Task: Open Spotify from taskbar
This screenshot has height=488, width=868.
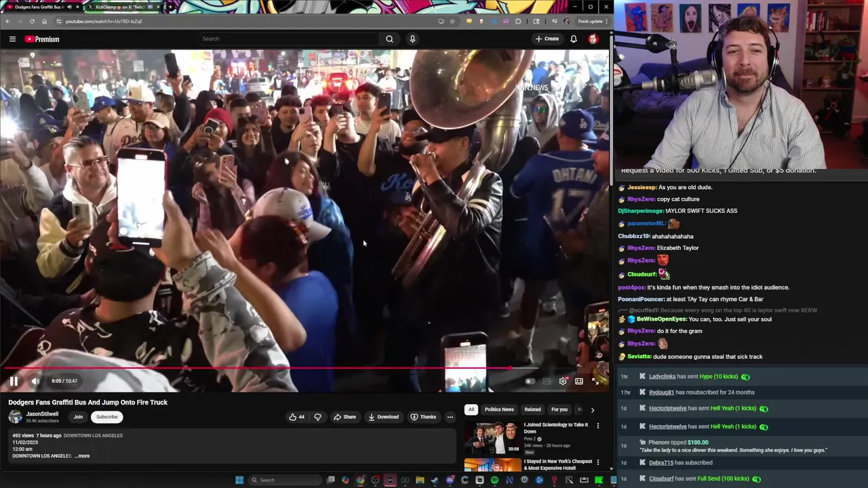Action: click(494, 480)
